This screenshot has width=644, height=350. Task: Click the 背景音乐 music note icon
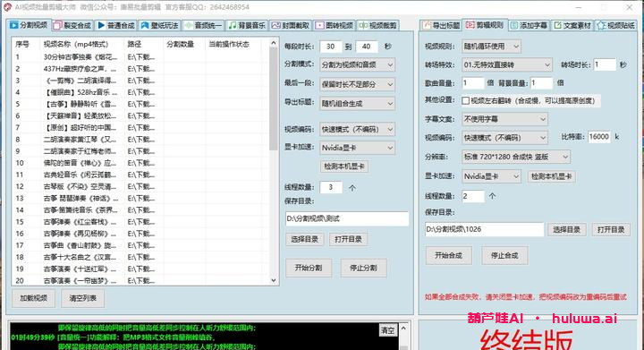233,25
